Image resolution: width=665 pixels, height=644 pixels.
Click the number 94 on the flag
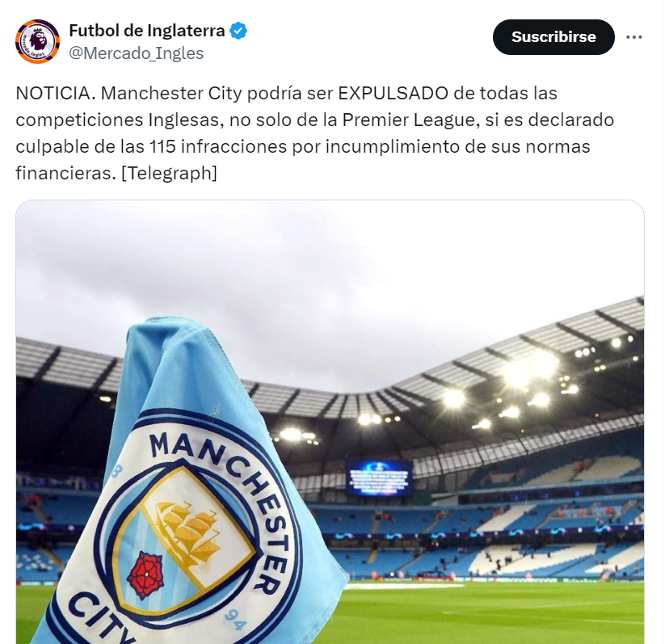click(x=235, y=621)
